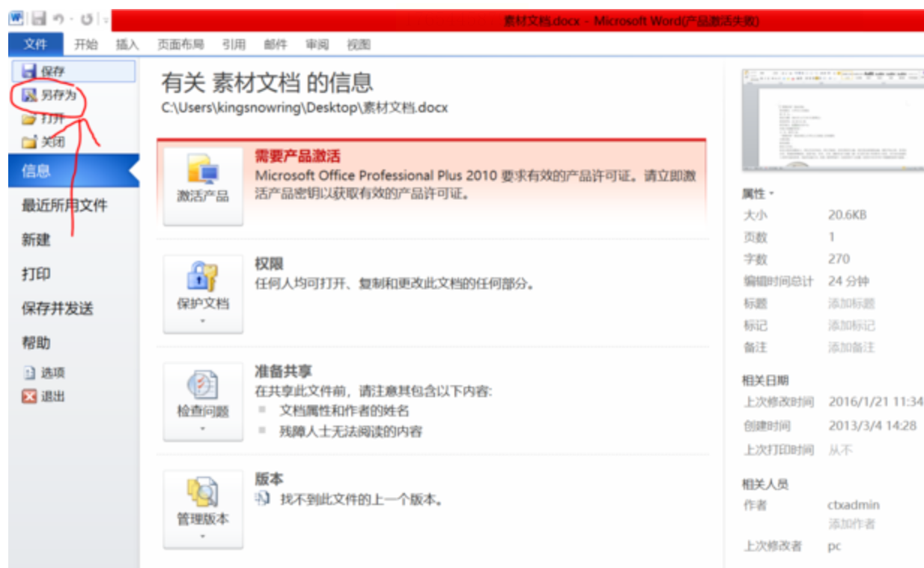Open the 检查问题 dropdown button
Screen dimensions: 924x568
(203, 402)
